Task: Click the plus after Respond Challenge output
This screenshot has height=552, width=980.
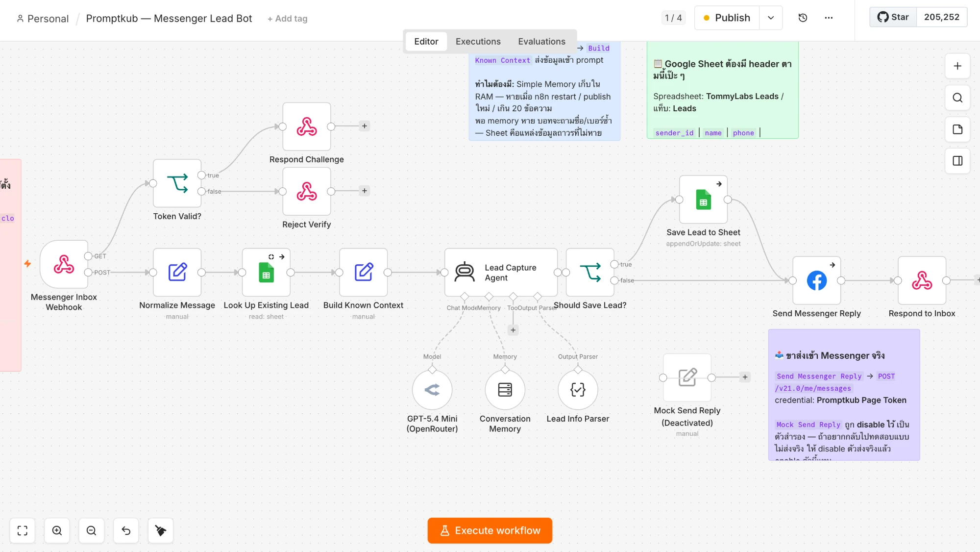Action: pos(364,126)
